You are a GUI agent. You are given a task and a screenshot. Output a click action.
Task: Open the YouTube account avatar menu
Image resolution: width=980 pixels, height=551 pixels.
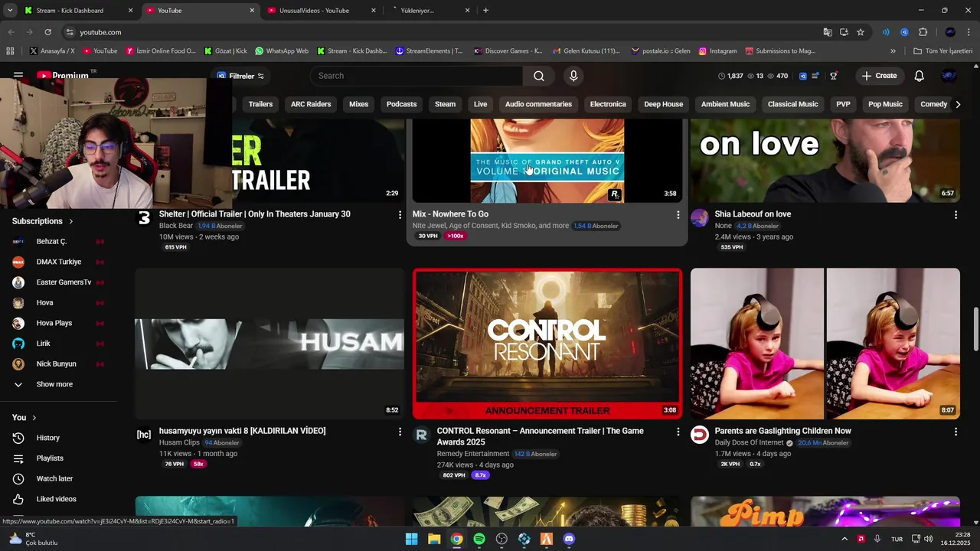click(949, 76)
